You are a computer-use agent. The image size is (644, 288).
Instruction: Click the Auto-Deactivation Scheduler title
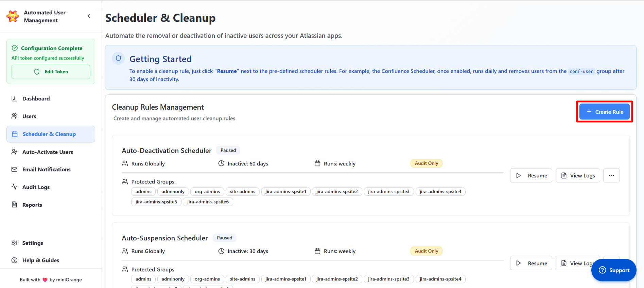click(167, 150)
